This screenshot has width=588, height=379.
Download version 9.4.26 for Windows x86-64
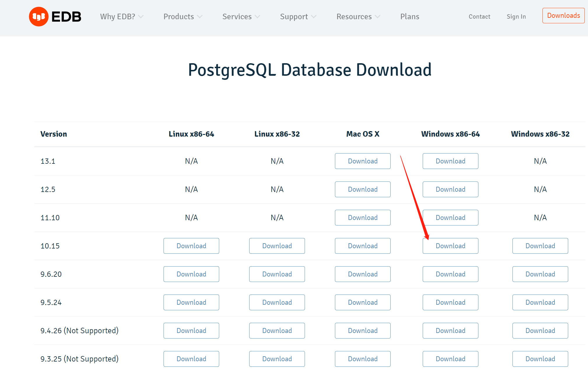pyautogui.click(x=450, y=330)
